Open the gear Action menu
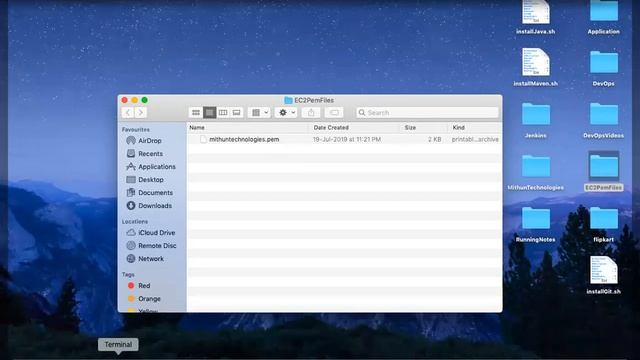This screenshot has height=360, width=640. (x=286, y=113)
